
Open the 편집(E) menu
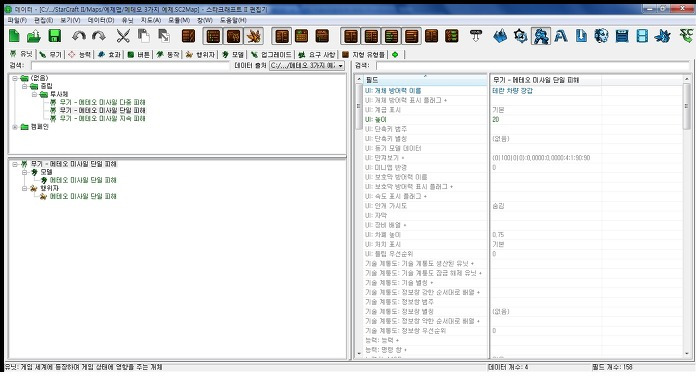coord(43,20)
